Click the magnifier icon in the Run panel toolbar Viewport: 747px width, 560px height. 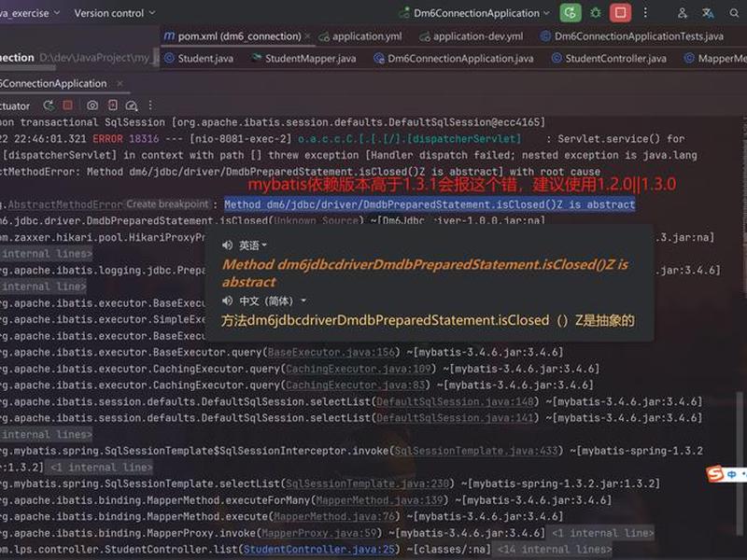click(132, 105)
